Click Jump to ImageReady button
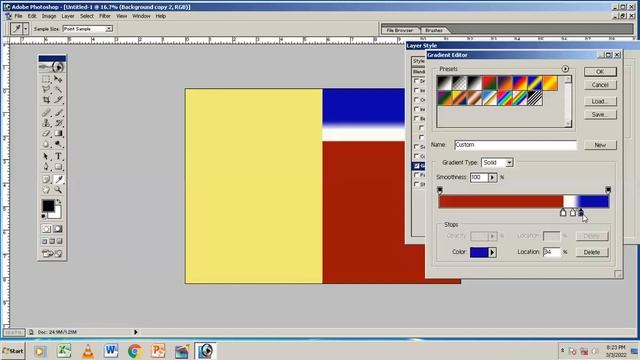The width and height of the screenshot is (640, 360). click(52, 253)
